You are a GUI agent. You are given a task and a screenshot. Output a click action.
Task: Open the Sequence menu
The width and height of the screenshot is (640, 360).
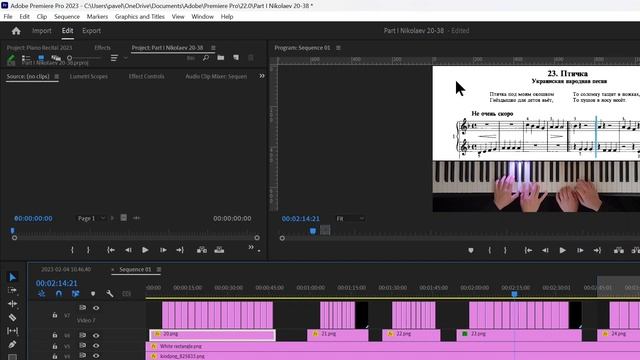click(x=67, y=17)
